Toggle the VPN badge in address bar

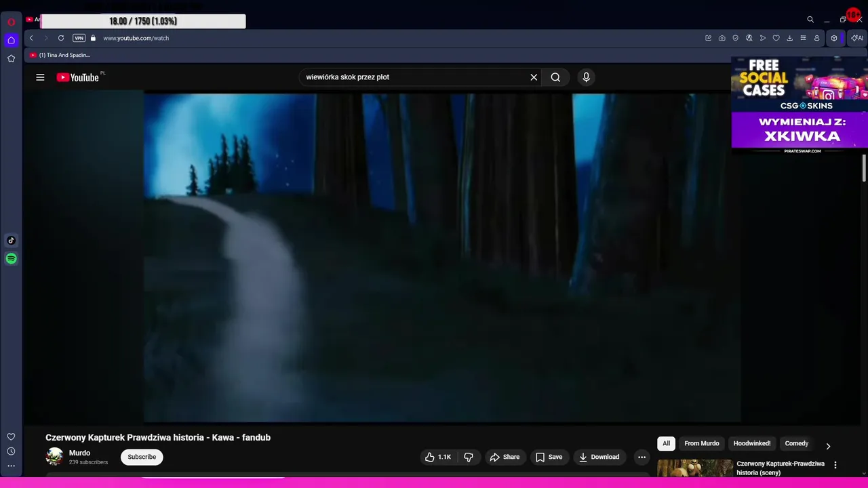tap(79, 38)
